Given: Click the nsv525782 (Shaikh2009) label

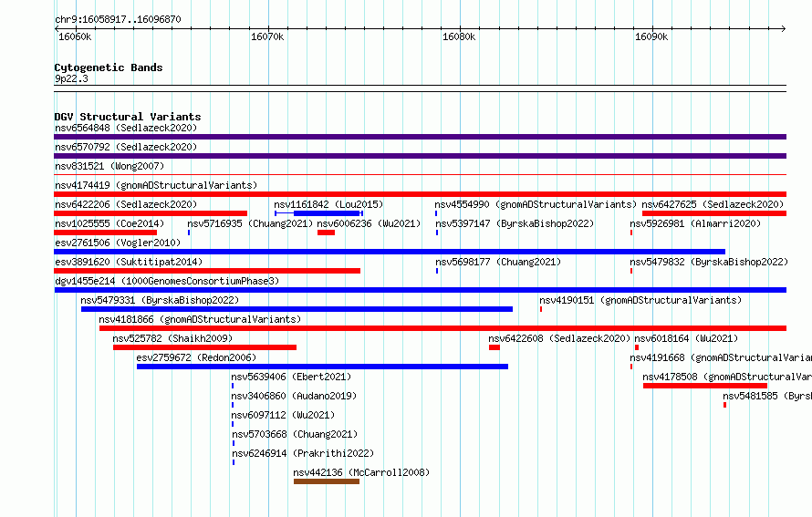Looking at the screenshot, I should click(172, 338).
